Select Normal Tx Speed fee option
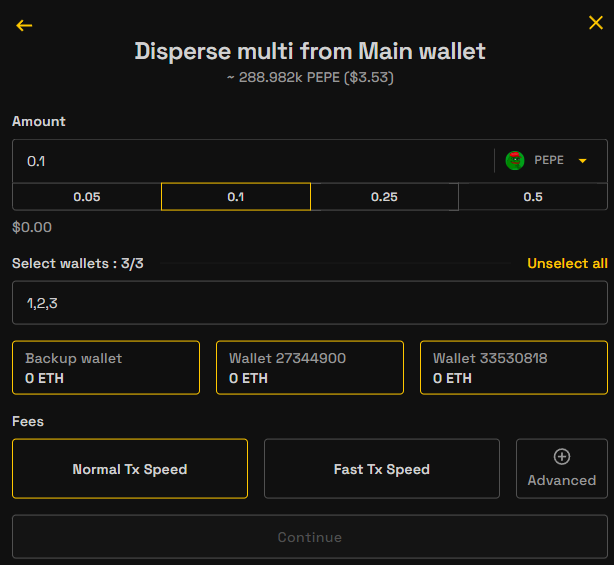This screenshot has width=614, height=565. click(130, 469)
